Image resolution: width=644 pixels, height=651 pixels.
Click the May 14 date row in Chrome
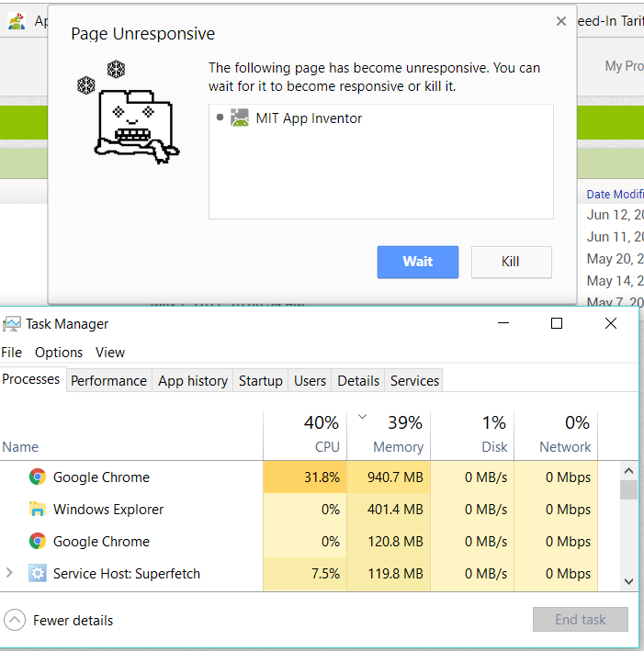(615, 281)
